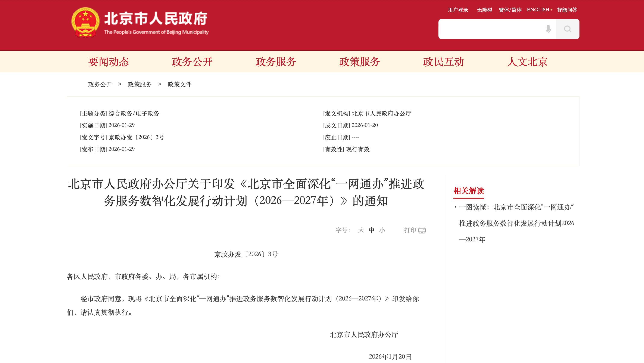The height and width of the screenshot is (363, 644).
Task: Toggle 繁体/简体 character switch
Action: click(x=510, y=10)
